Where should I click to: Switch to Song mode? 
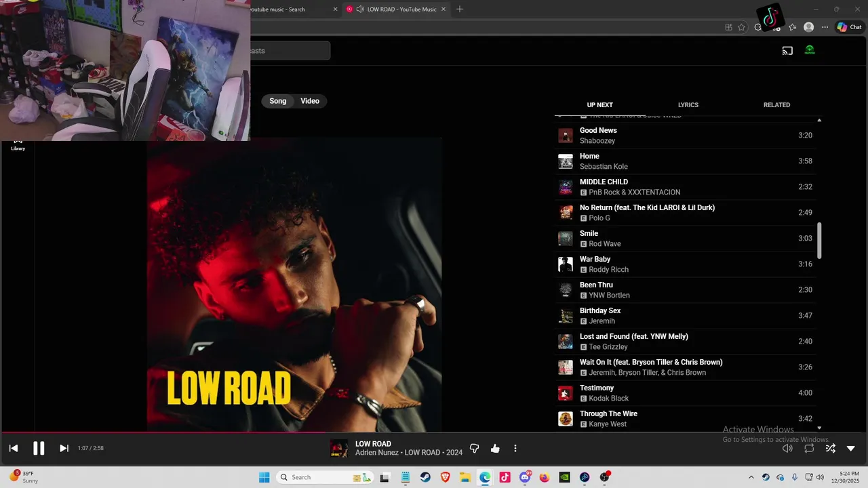[278, 101]
